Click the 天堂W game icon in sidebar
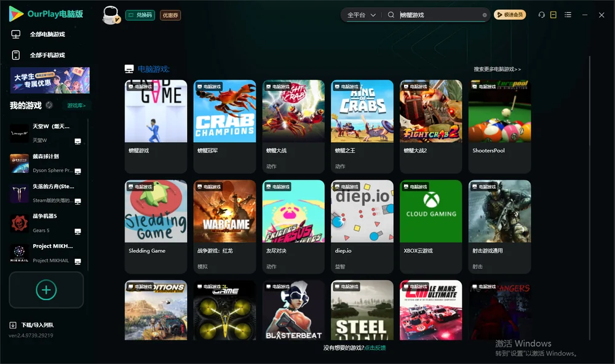Viewport: 615px width, 364px height. pos(19,133)
